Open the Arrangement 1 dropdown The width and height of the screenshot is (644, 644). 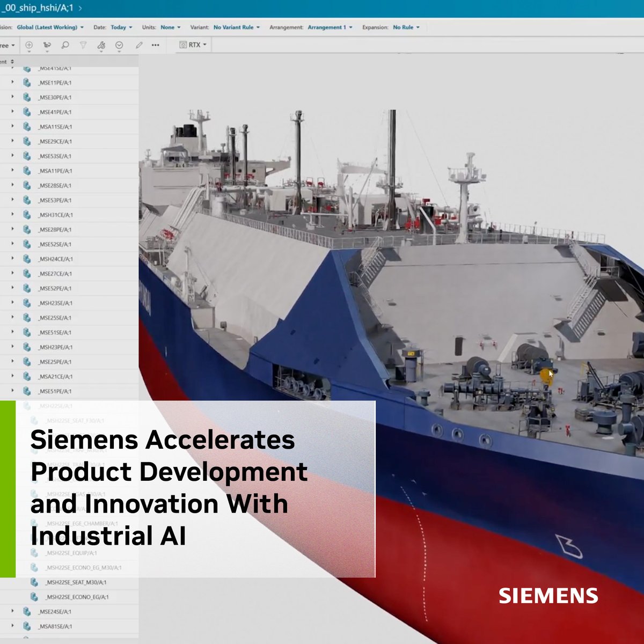(x=330, y=27)
